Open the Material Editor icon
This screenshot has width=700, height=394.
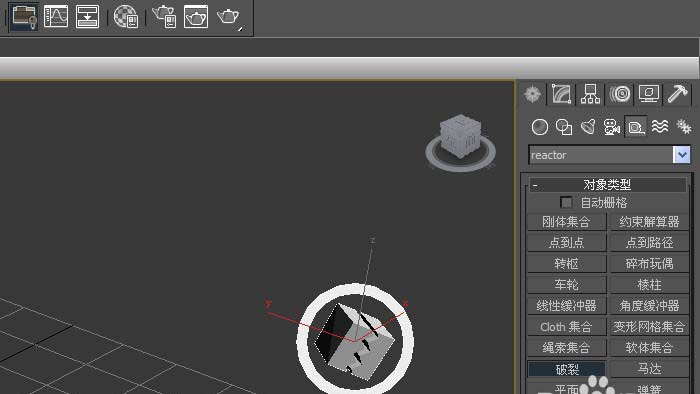point(126,17)
